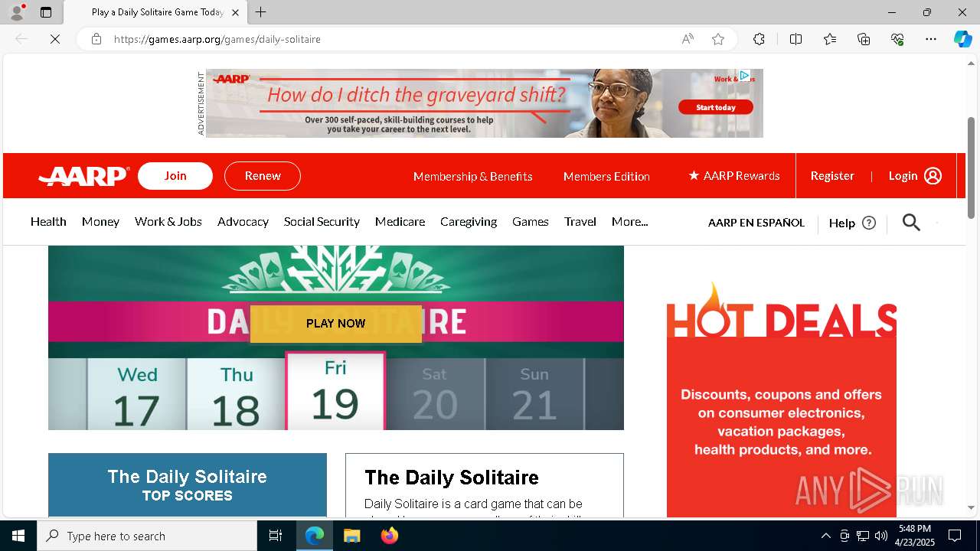Open Members Edition link
The height and width of the screenshot is (551, 980).
coord(606,176)
